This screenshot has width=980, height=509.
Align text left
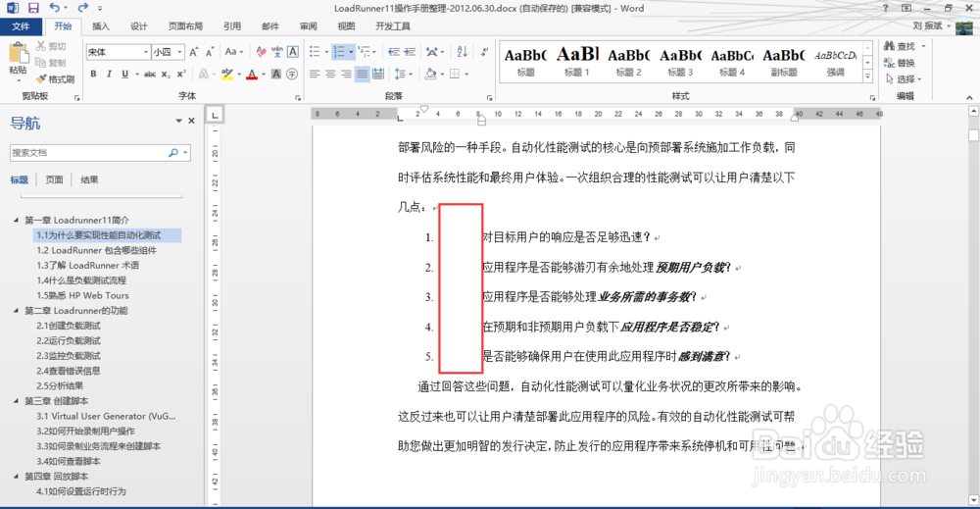point(315,75)
